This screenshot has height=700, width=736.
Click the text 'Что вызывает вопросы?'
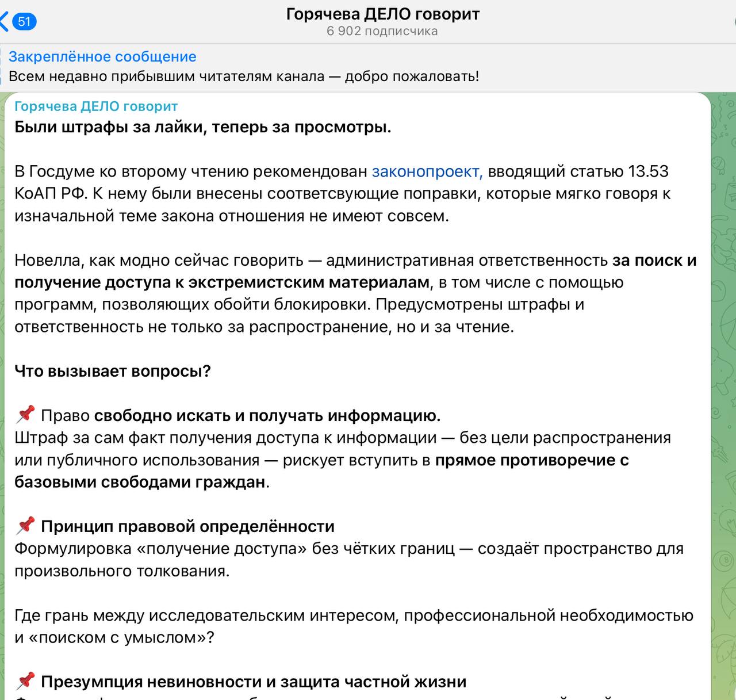(x=113, y=371)
